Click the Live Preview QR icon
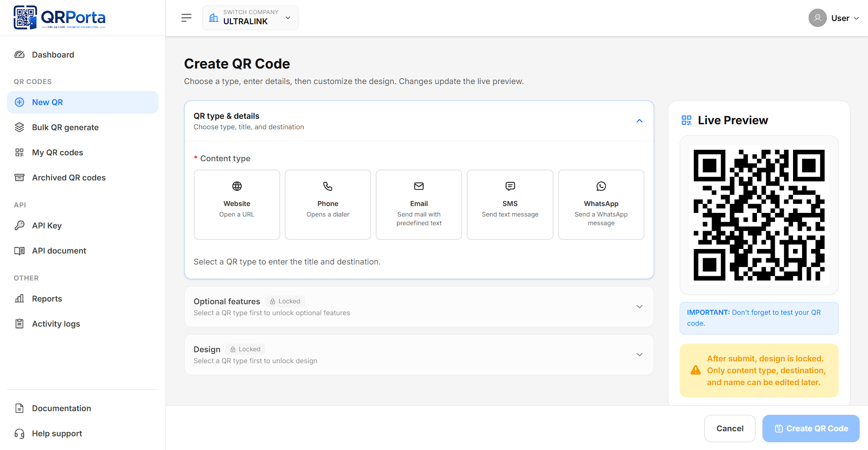The image size is (868, 450). tap(687, 120)
